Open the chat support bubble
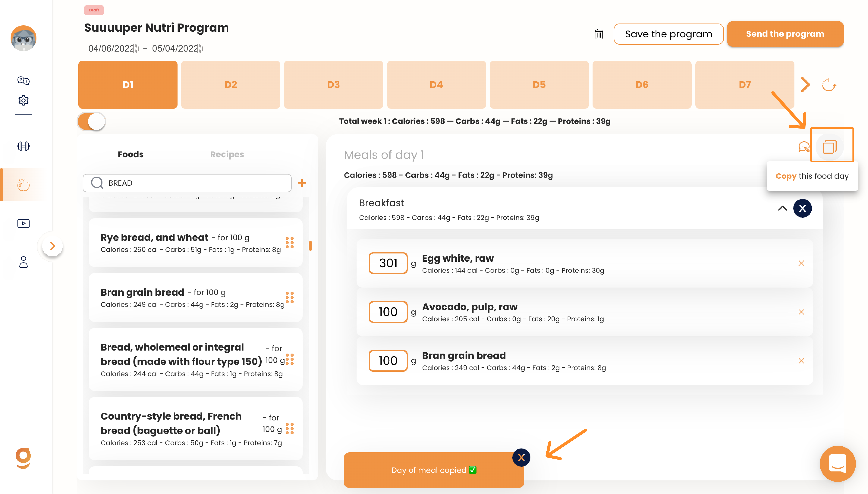This screenshot has width=868, height=494. click(x=837, y=463)
